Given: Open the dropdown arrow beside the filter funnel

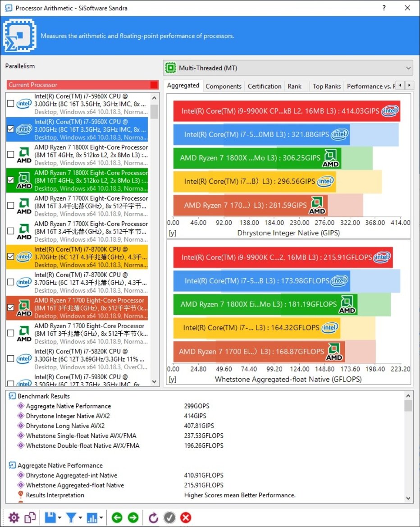Looking at the screenshot, I should coord(80,518).
